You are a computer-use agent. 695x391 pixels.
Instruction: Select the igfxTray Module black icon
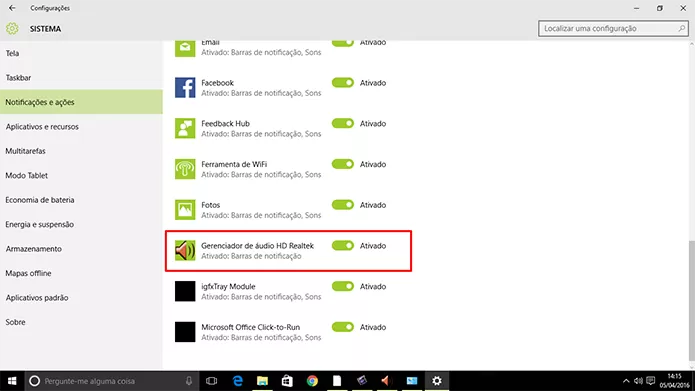[x=185, y=291]
